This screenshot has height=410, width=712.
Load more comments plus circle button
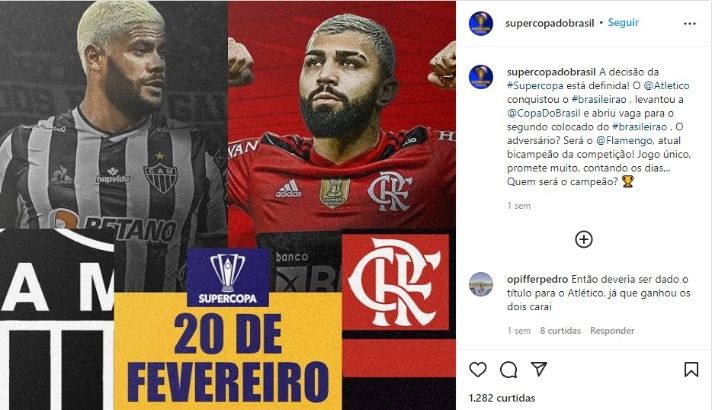[583, 239]
